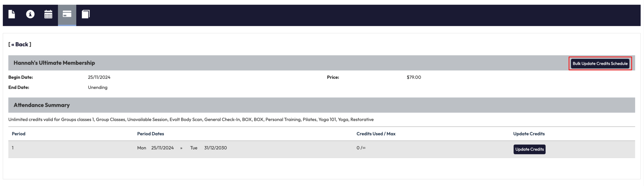Open the calendar icon tab
The image size is (644, 186).
pos(48,14)
